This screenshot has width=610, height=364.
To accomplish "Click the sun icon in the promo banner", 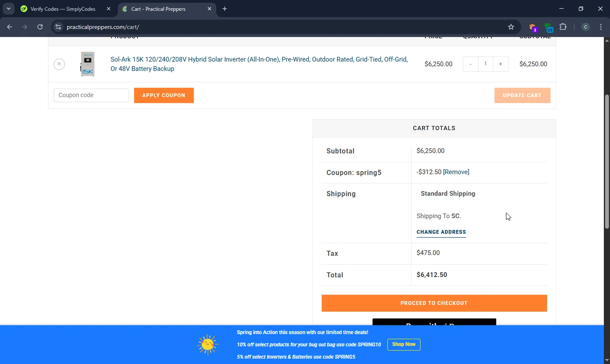I will [x=208, y=344].
